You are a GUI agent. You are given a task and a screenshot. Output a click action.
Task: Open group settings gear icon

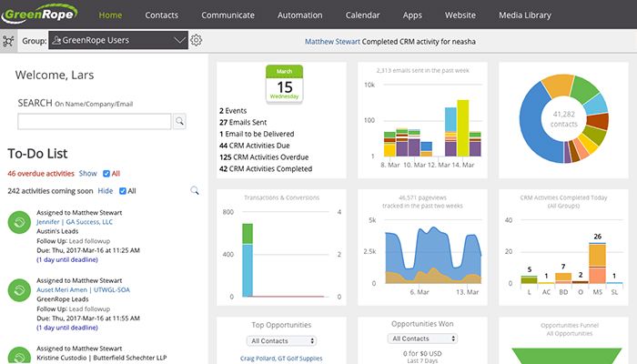tap(197, 40)
